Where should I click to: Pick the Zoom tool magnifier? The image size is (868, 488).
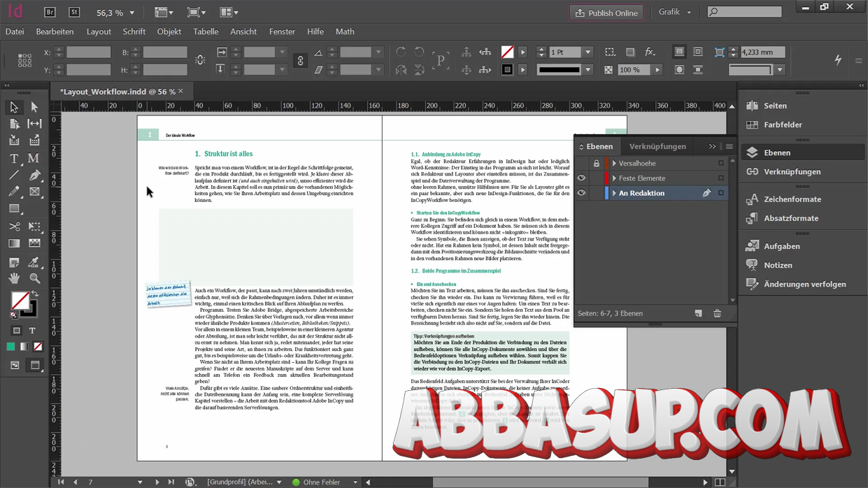coord(34,278)
